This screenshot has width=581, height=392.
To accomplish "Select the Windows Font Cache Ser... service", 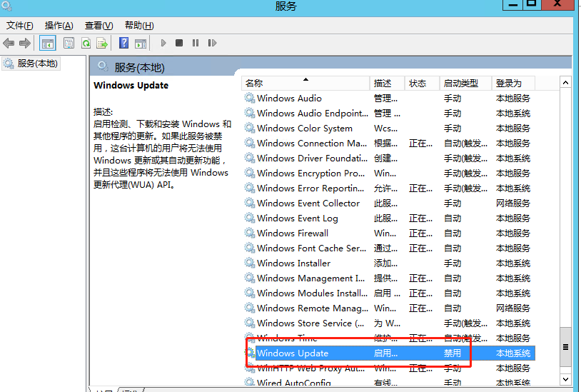I will 311,248.
